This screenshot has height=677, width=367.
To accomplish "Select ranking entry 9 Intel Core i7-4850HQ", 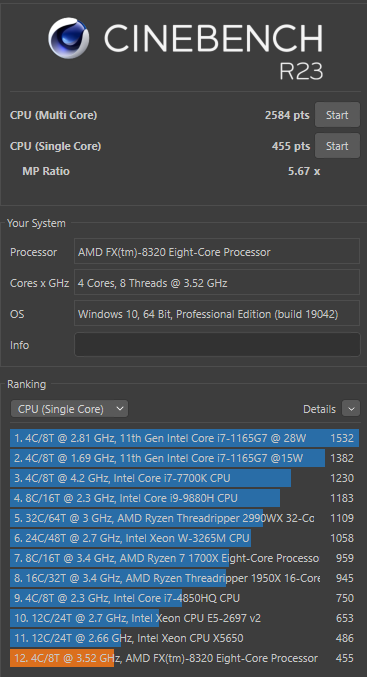I will pyautogui.click(x=184, y=598).
